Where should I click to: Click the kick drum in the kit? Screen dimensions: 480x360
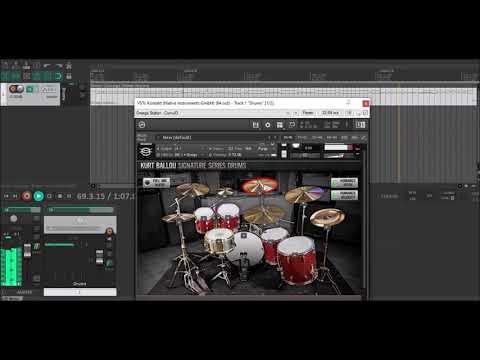246,248
